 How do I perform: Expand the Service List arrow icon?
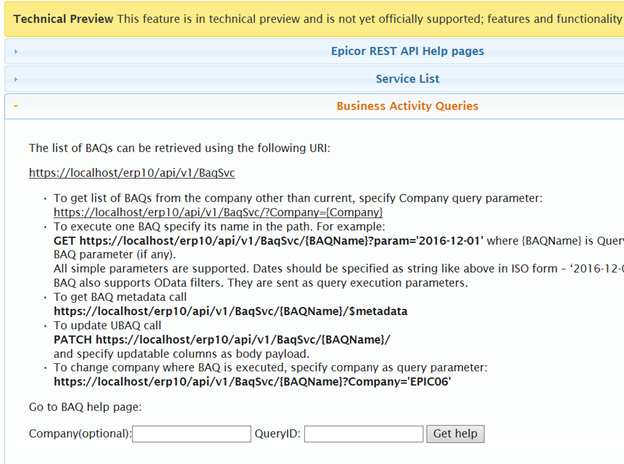[16, 79]
